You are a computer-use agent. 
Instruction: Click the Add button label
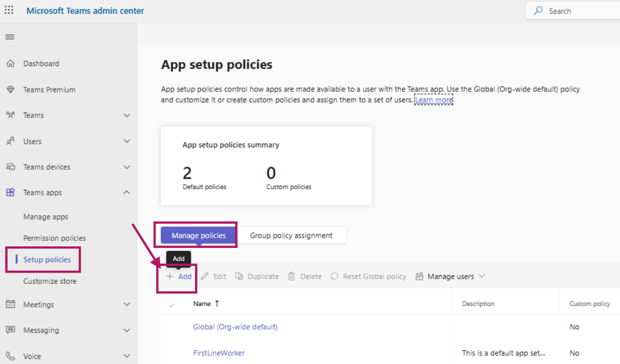185,276
